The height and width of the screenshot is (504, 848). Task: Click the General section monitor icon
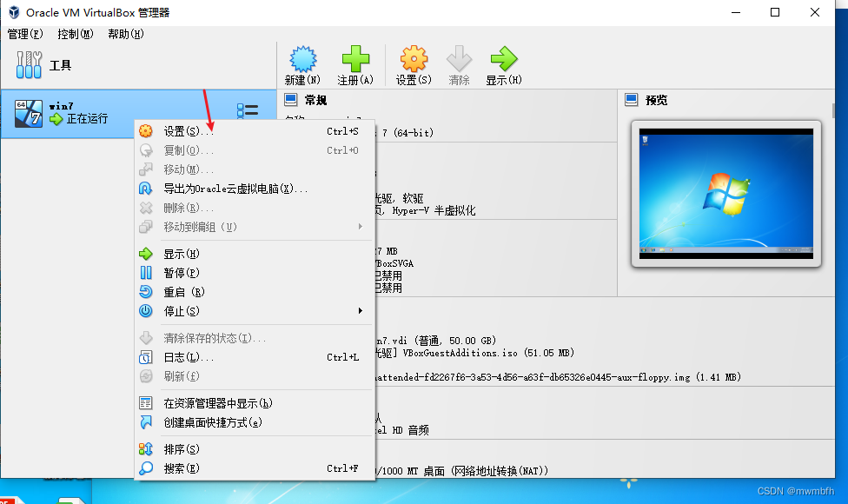click(x=291, y=100)
